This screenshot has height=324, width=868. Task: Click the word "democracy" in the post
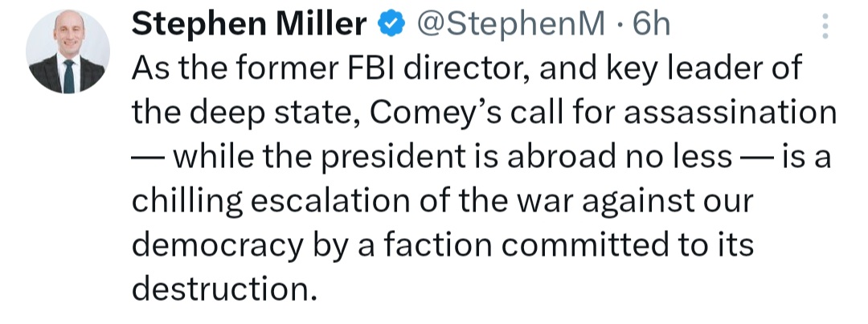click(x=218, y=247)
